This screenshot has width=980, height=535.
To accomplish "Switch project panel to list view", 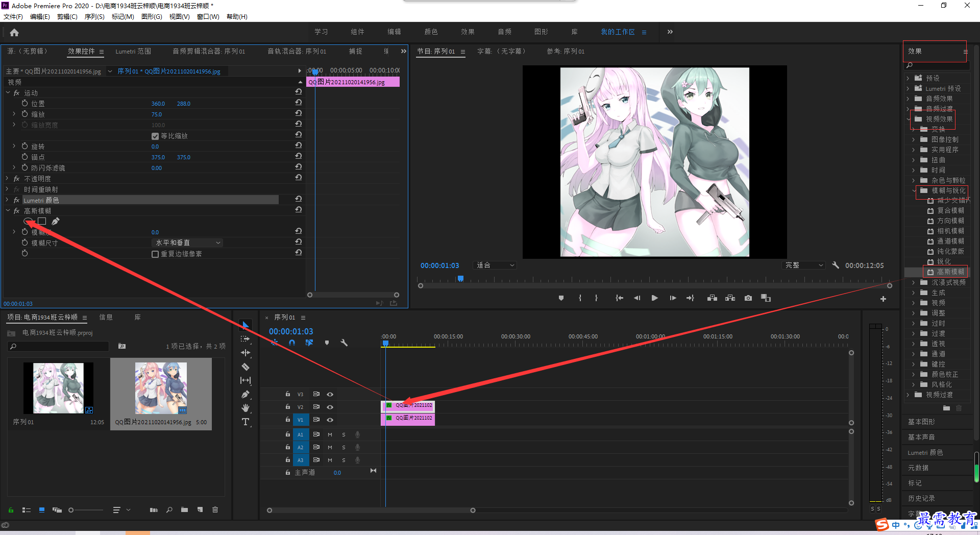I will pyautogui.click(x=27, y=510).
